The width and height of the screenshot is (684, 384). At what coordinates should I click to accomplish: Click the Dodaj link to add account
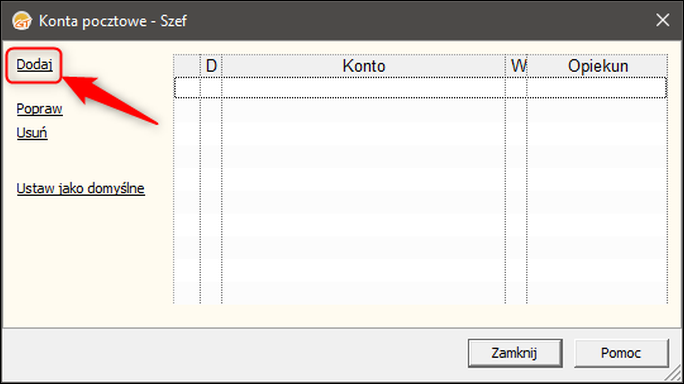tap(34, 65)
